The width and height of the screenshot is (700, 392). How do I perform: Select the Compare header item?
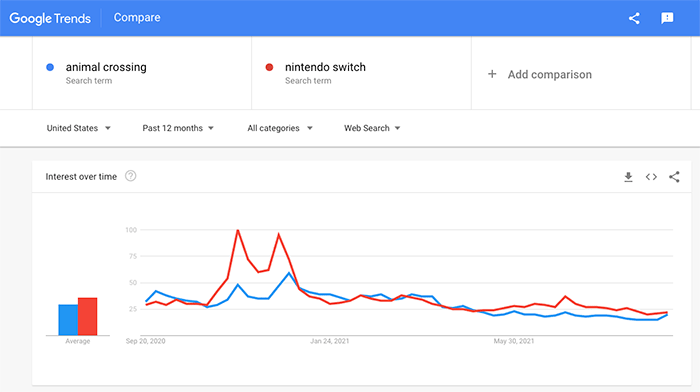[137, 17]
